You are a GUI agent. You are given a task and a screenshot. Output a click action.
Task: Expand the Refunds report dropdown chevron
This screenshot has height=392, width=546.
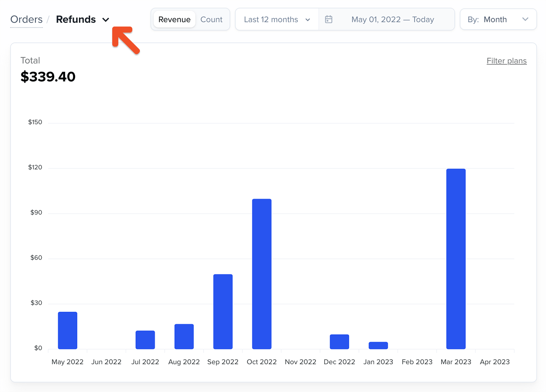106,20
